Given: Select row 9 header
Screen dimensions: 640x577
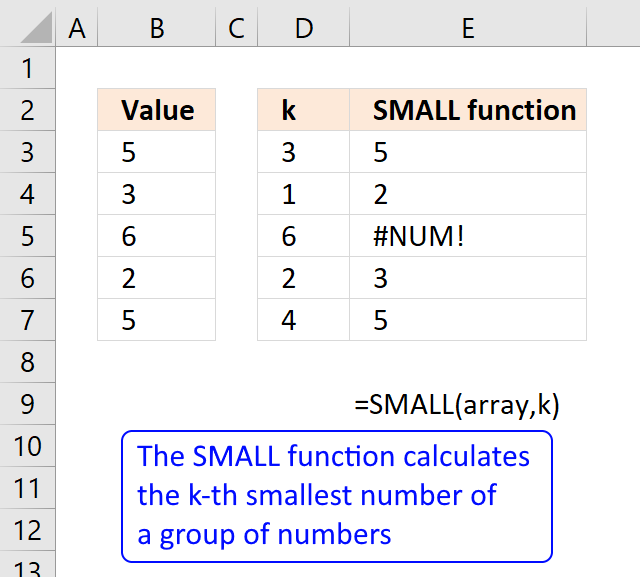Looking at the screenshot, I should [27, 404].
